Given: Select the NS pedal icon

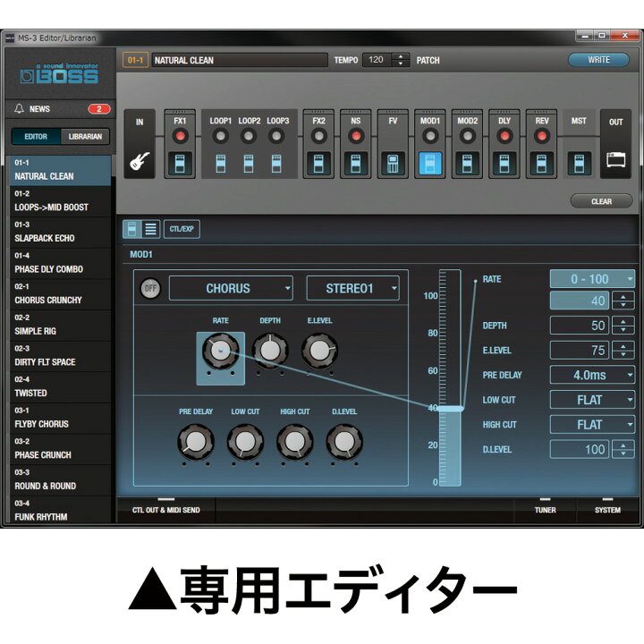Looking at the screenshot, I should coord(356,163).
